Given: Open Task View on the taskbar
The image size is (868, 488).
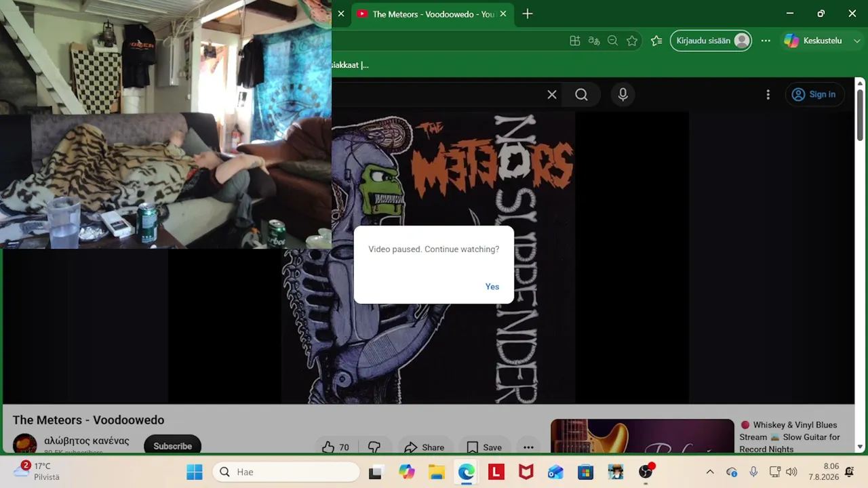Looking at the screenshot, I should tap(375, 472).
